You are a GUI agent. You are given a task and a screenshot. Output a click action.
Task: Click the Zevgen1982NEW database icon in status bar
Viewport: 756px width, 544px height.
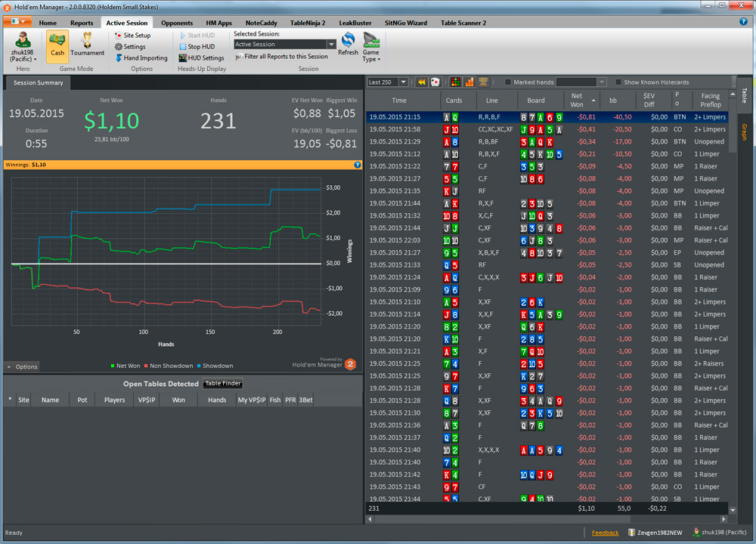click(631, 533)
